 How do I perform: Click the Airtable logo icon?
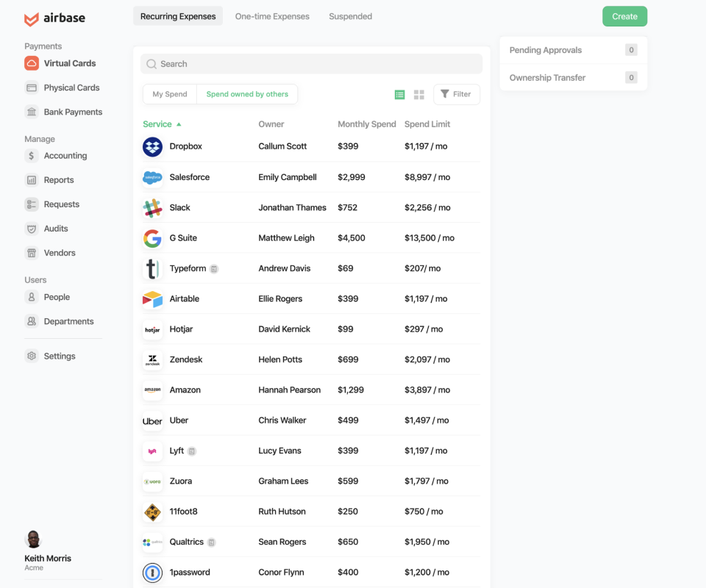coord(153,299)
